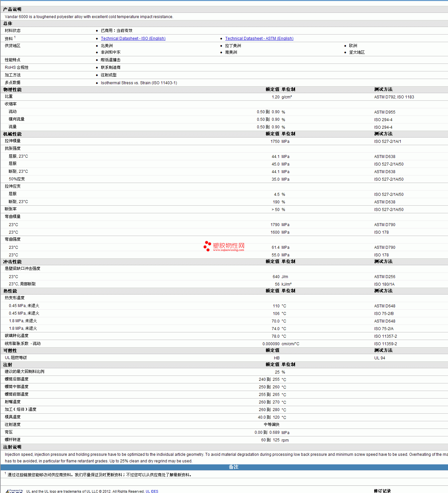Click the ISO 75-2/B test method

pos(384,314)
